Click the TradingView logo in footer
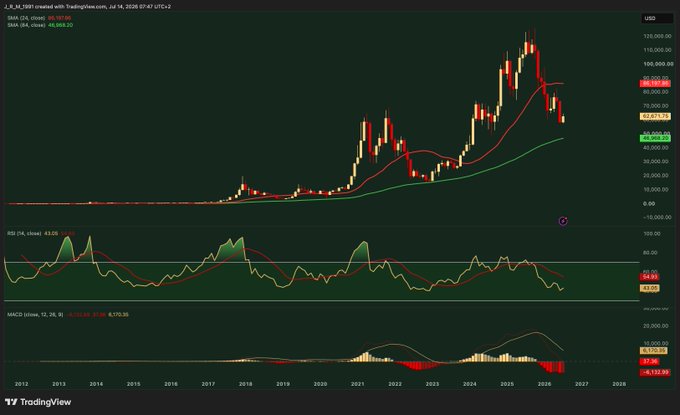680x415 pixels. (38, 402)
